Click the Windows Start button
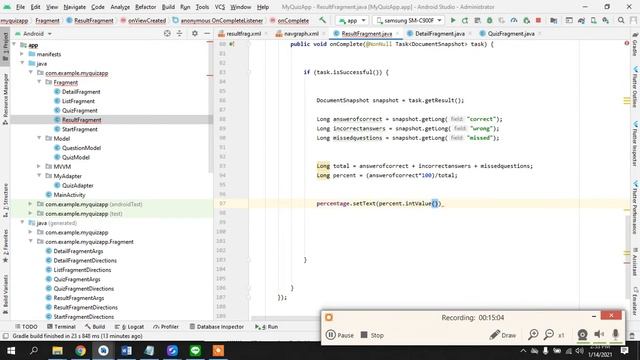Viewport: 640px width, 360px height. tap(11, 351)
